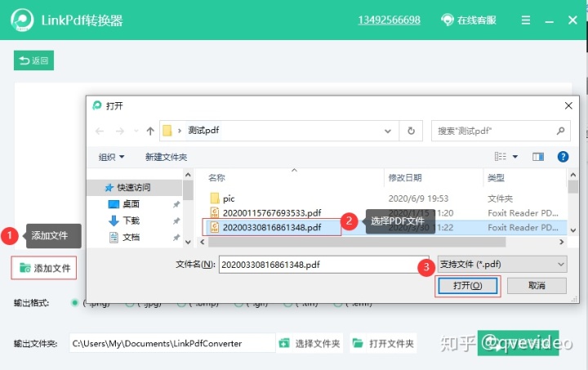Select 桌面 desktop in navigation pane

(x=131, y=204)
